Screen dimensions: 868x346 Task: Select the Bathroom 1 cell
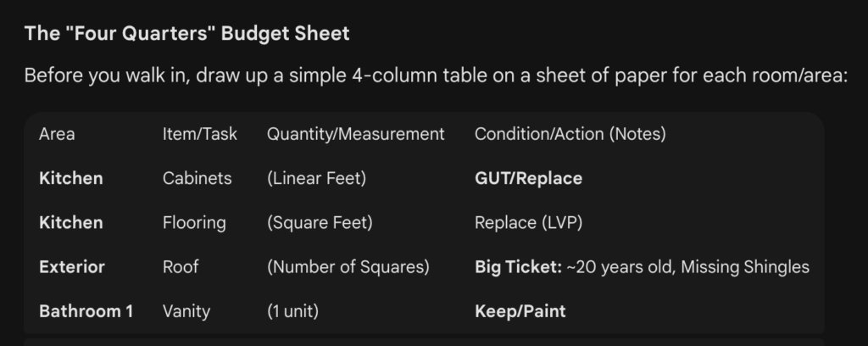point(86,311)
